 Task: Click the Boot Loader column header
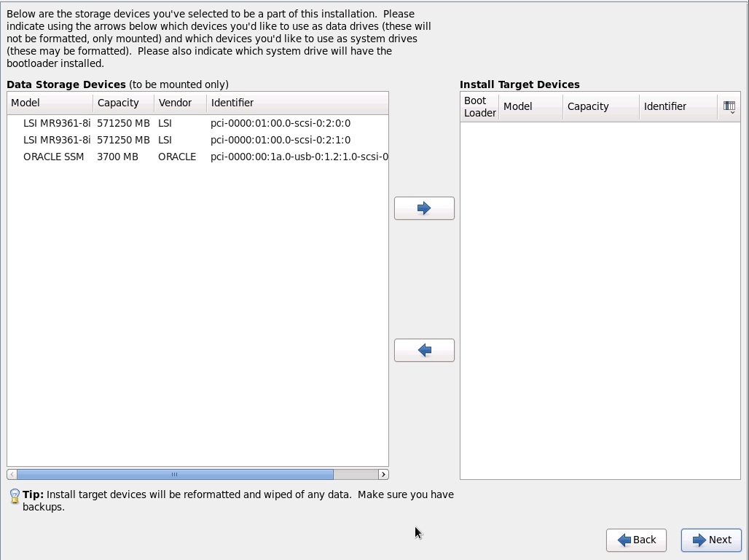point(479,107)
